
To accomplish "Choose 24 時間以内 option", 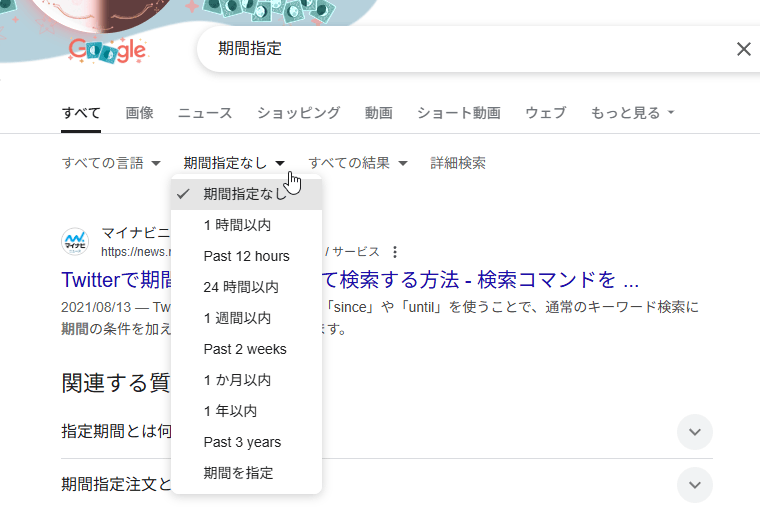I will point(247,287).
